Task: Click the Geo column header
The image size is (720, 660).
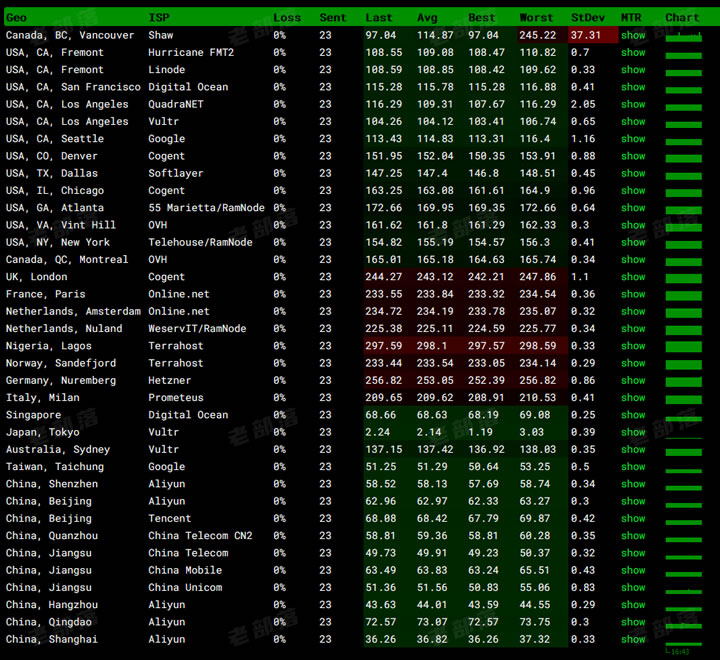Action: tap(16, 18)
